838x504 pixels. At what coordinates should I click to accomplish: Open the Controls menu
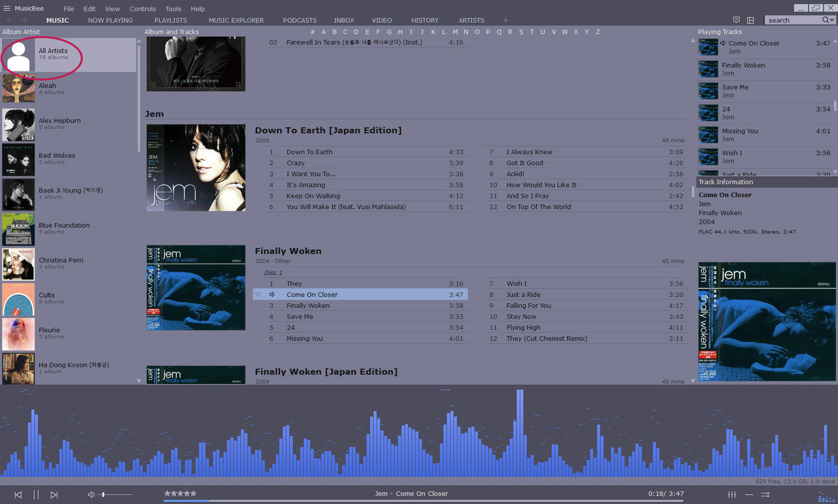(x=143, y=9)
